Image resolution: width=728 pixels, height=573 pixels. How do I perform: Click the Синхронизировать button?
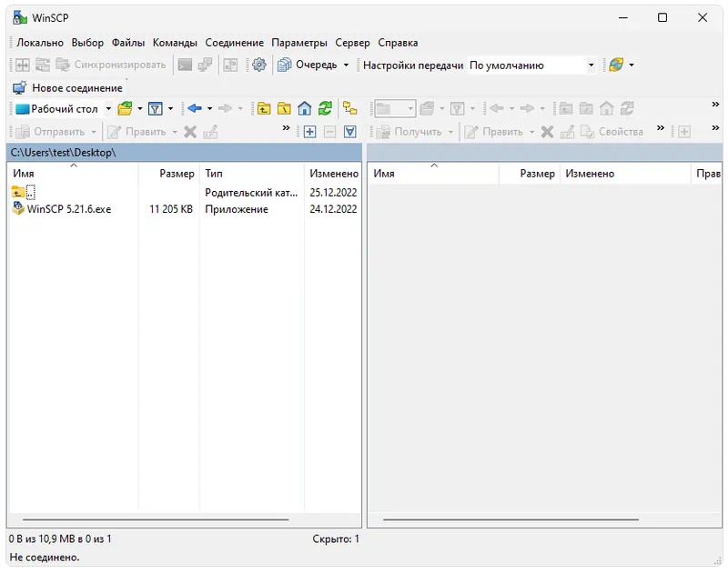[110, 65]
